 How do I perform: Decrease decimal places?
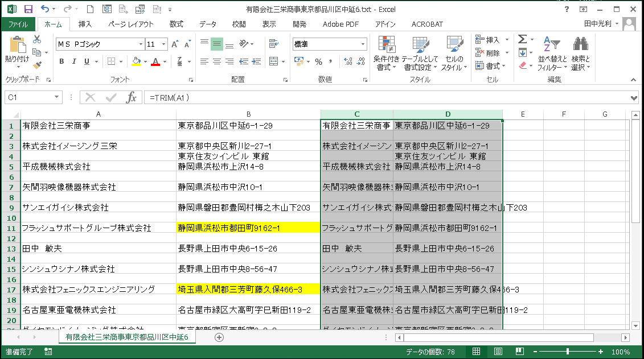point(361,61)
